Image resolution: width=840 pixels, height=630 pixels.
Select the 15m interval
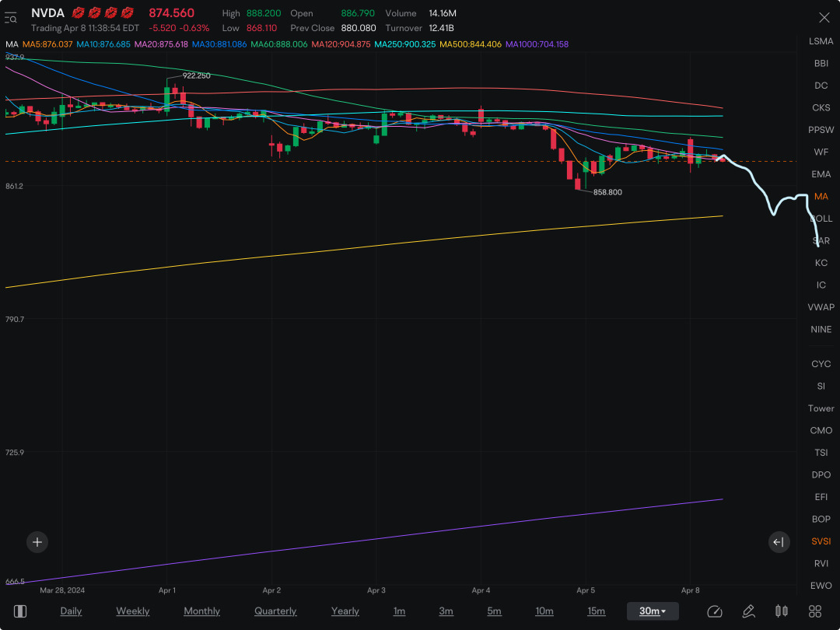(597, 611)
